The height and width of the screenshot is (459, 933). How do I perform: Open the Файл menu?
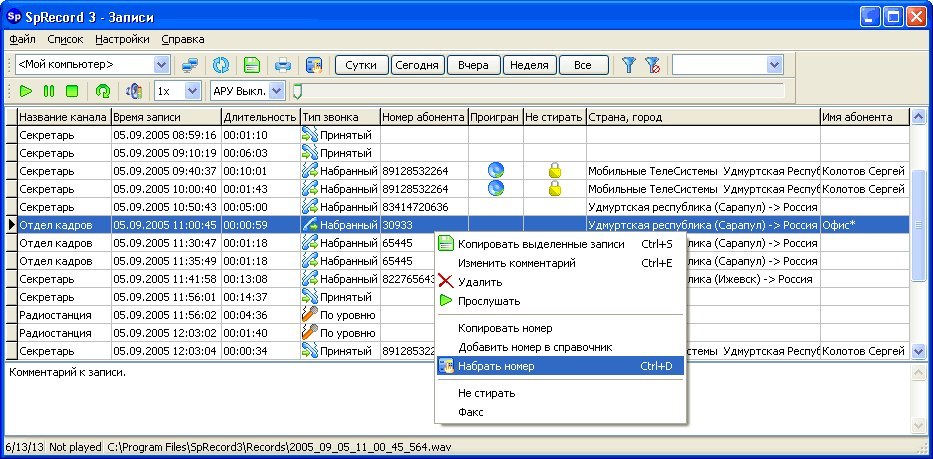(23, 39)
